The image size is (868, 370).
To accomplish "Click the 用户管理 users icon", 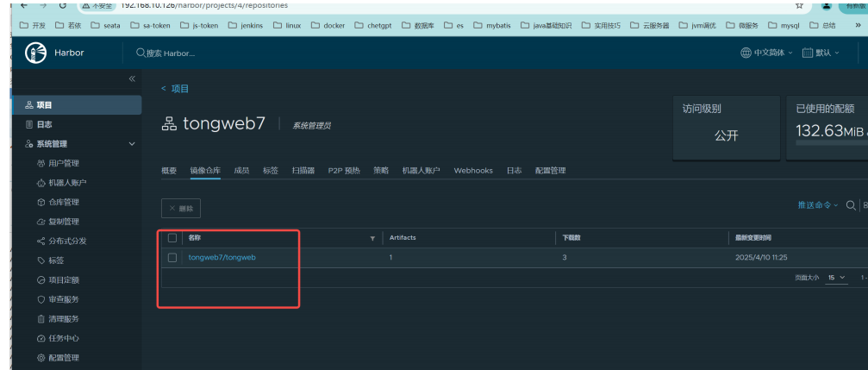I will pyautogui.click(x=41, y=163).
